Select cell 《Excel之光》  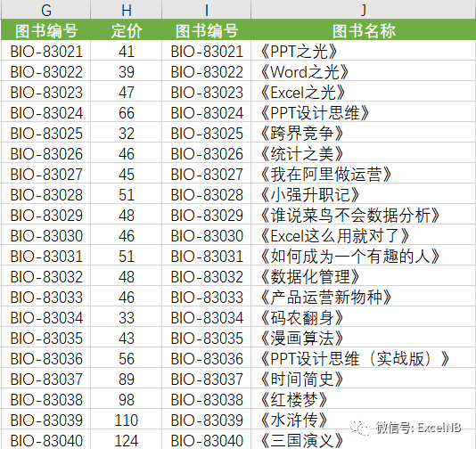click(364, 92)
